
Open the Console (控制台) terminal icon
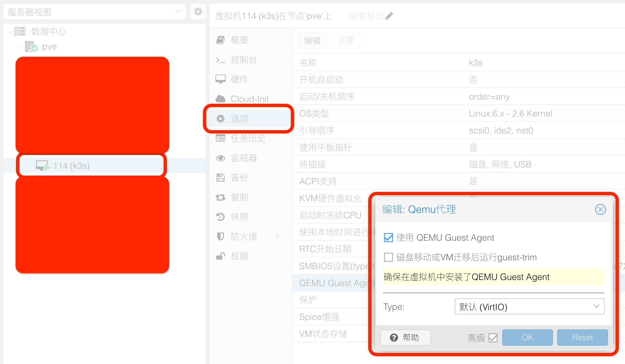coord(221,60)
